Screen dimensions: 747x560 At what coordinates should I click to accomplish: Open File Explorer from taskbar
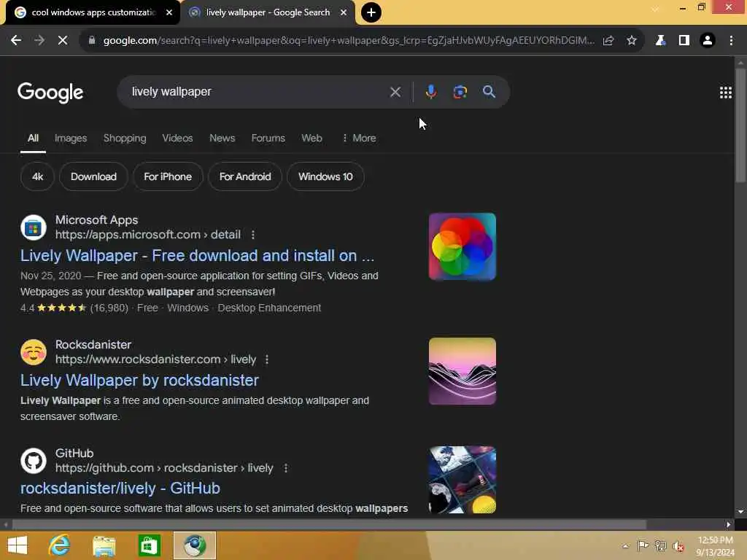point(104,545)
